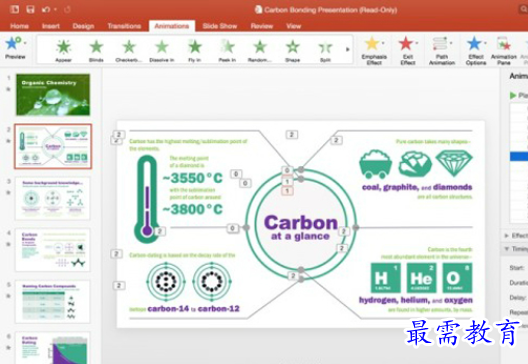Viewport: 528px width, 364px height.
Task: Apply the Appear animation effect
Action: click(x=63, y=50)
